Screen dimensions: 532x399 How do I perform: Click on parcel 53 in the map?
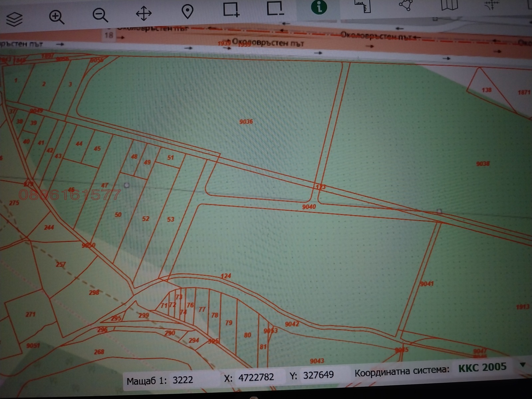[171, 219]
